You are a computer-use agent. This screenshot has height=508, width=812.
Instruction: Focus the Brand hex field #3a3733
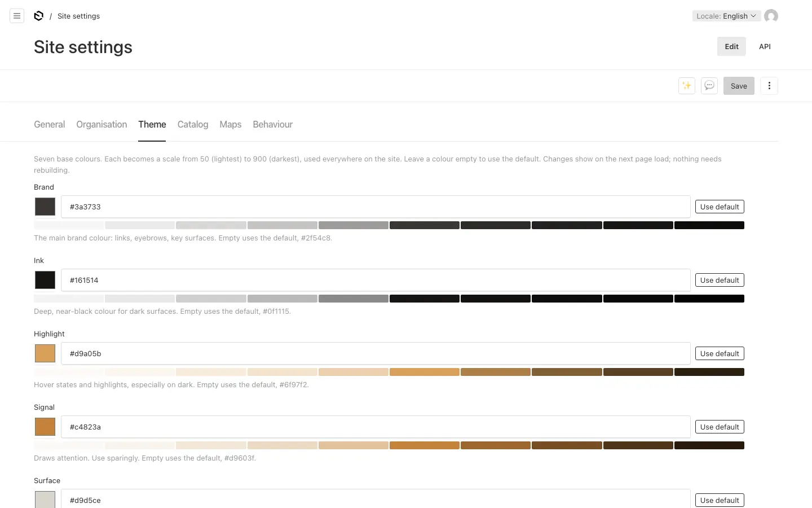(376, 207)
